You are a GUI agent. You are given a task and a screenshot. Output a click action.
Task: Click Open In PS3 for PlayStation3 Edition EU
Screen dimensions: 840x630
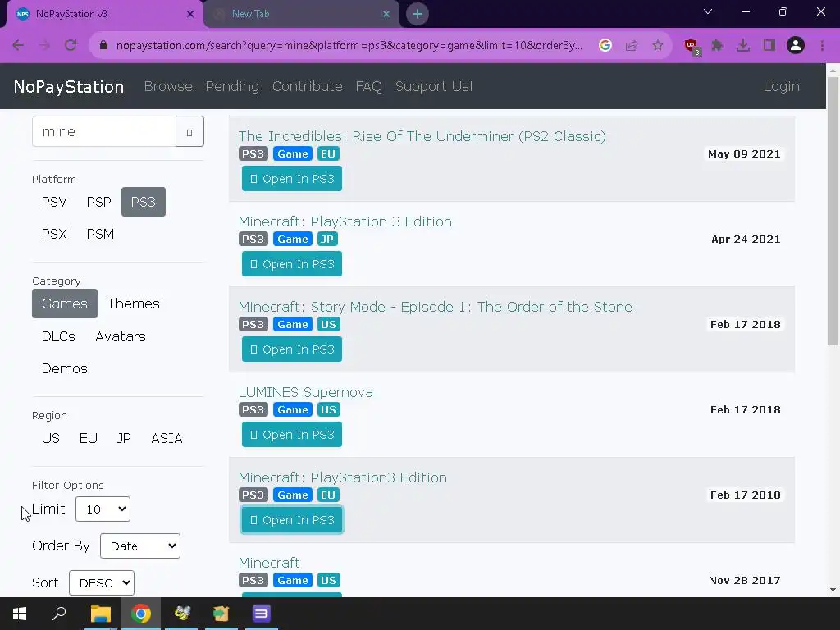click(x=292, y=519)
